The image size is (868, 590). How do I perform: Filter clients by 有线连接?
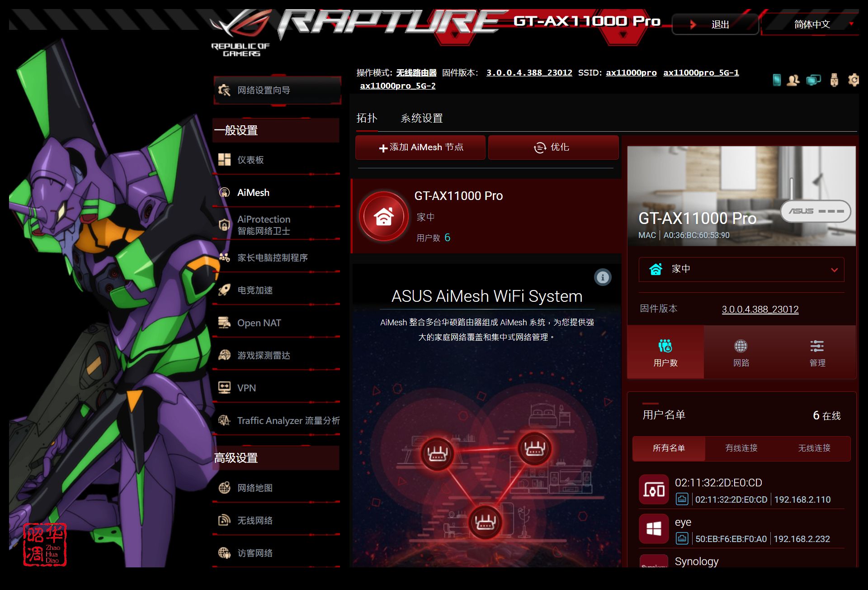pos(741,448)
